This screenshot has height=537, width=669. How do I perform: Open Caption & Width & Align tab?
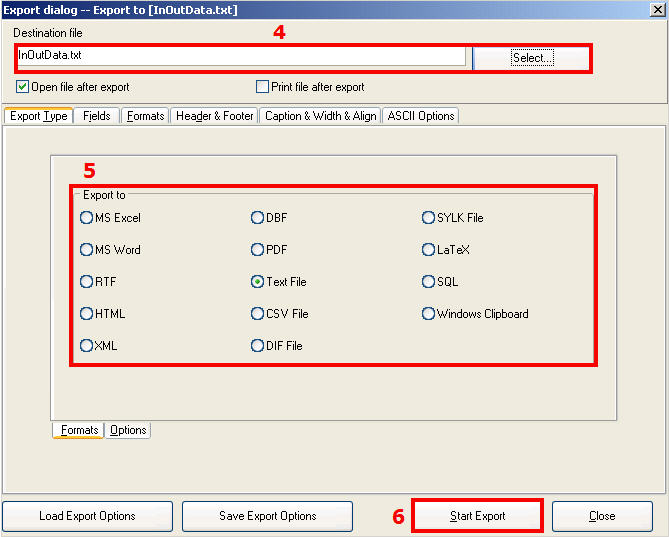click(320, 116)
